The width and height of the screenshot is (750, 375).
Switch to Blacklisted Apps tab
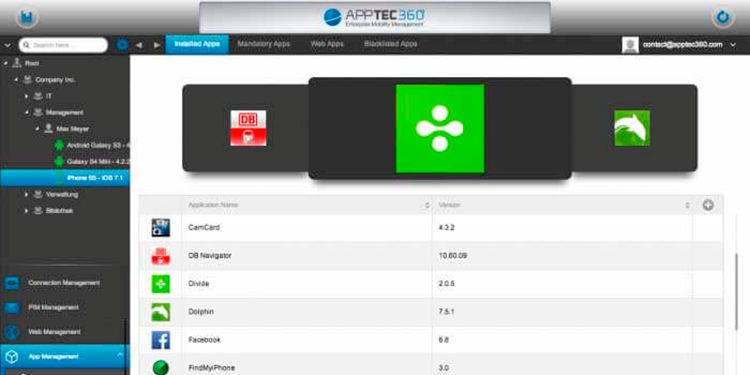pyautogui.click(x=390, y=44)
